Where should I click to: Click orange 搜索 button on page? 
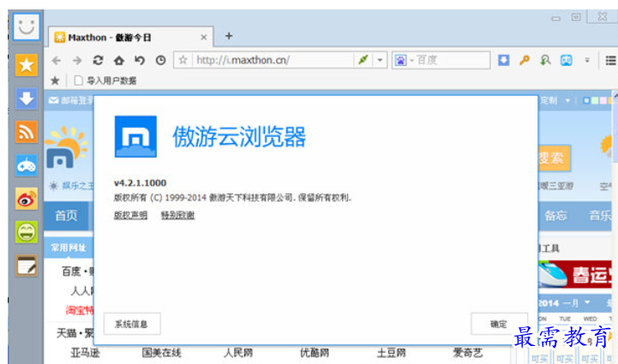pos(554,158)
